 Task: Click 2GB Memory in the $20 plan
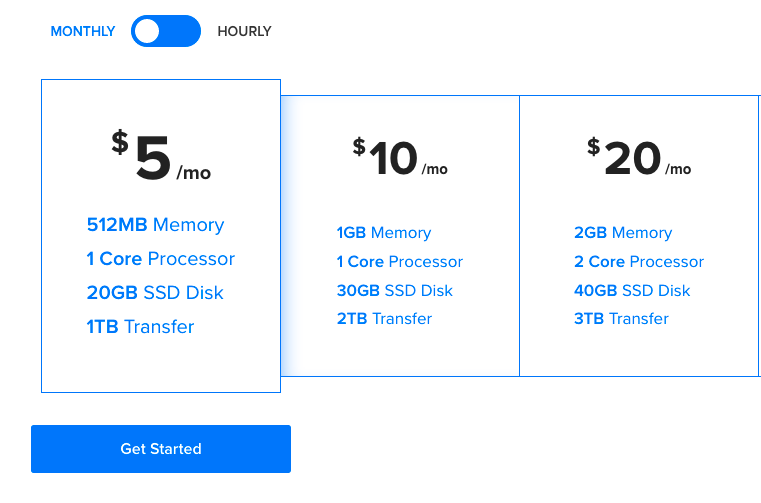(x=622, y=233)
